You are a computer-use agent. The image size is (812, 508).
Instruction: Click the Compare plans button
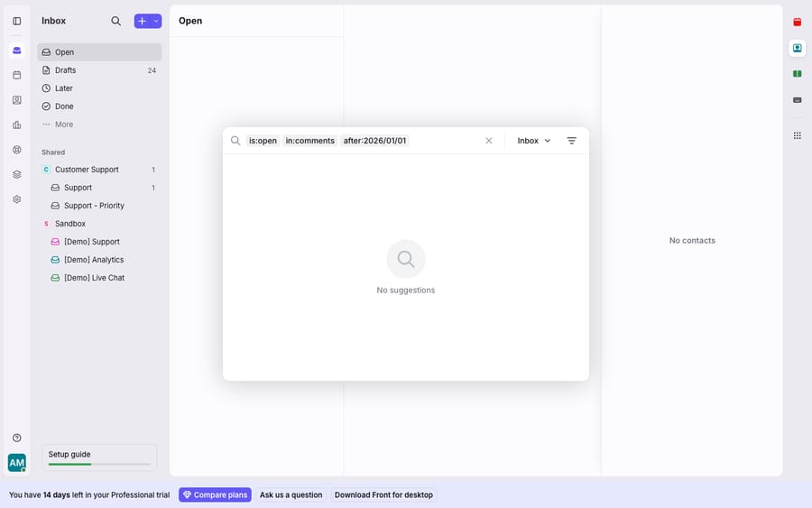pos(215,495)
